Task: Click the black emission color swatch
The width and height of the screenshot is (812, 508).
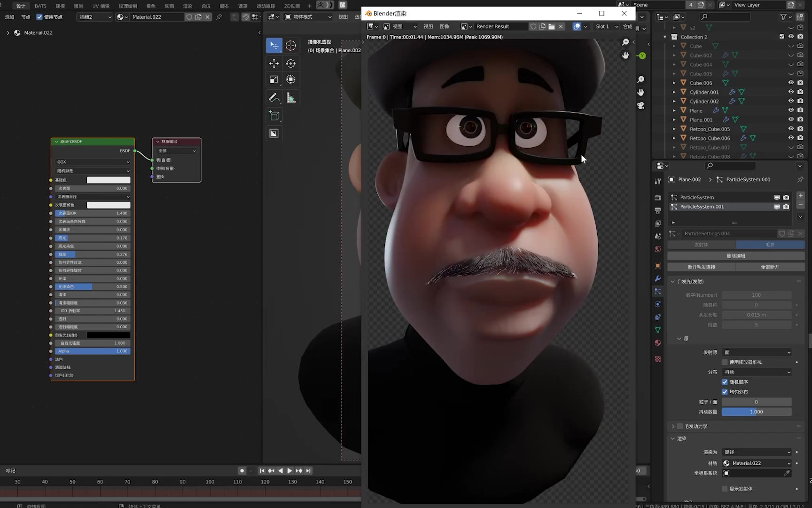Action: tap(109, 335)
